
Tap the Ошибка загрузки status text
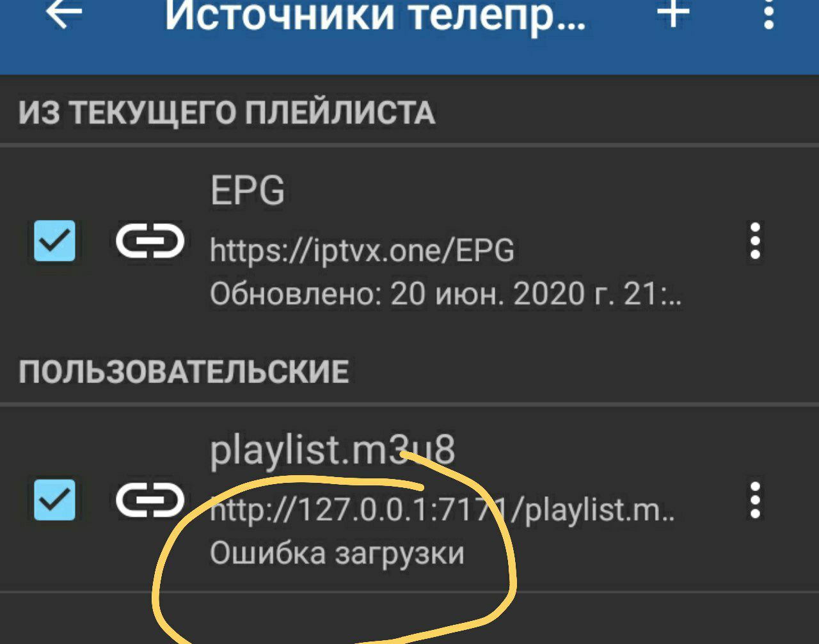tap(337, 554)
